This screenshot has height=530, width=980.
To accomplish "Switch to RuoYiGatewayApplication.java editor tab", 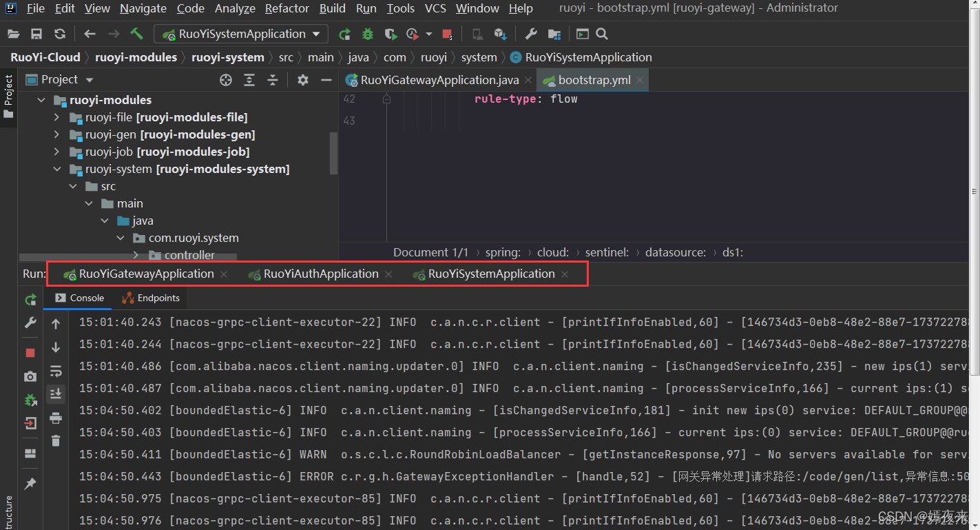I will pos(441,80).
